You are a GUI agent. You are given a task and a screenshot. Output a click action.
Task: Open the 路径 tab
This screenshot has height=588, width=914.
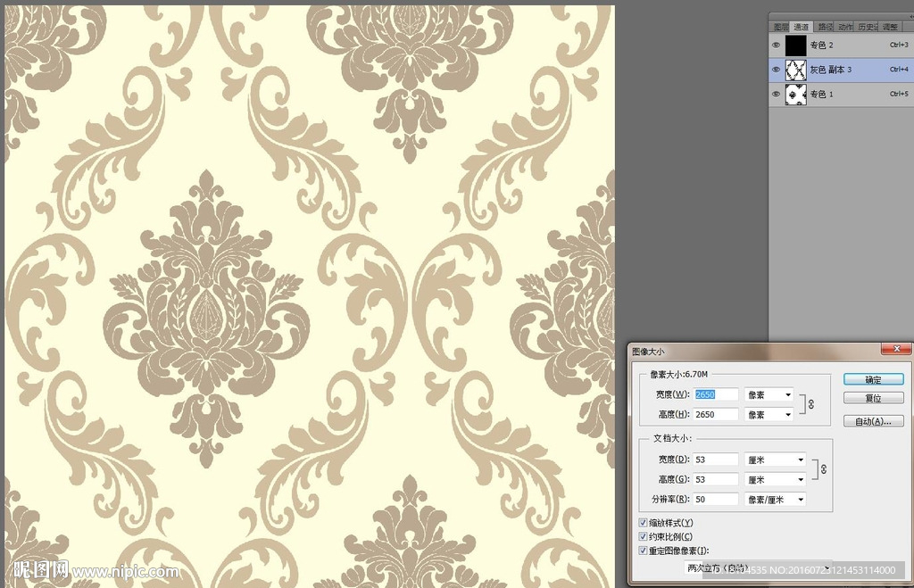tap(825, 27)
